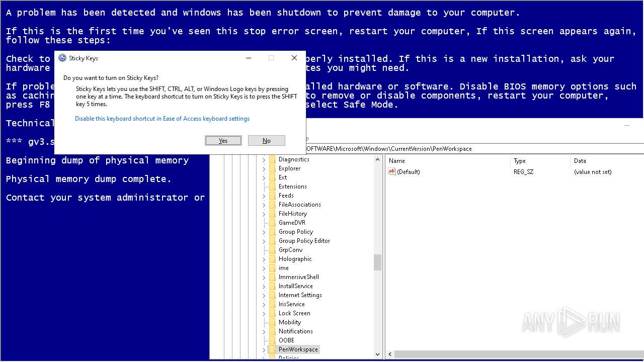The height and width of the screenshot is (362, 644).
Task: Select the Mobility folder icon
Action: click(272, 322)
